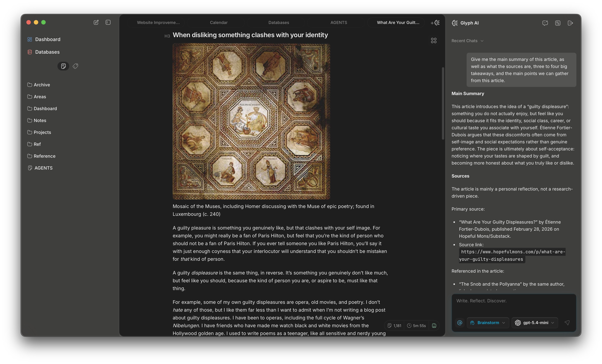Select the Projects folder in the sidebar
This screenshot has width=602, height=364.
(42, 132)
